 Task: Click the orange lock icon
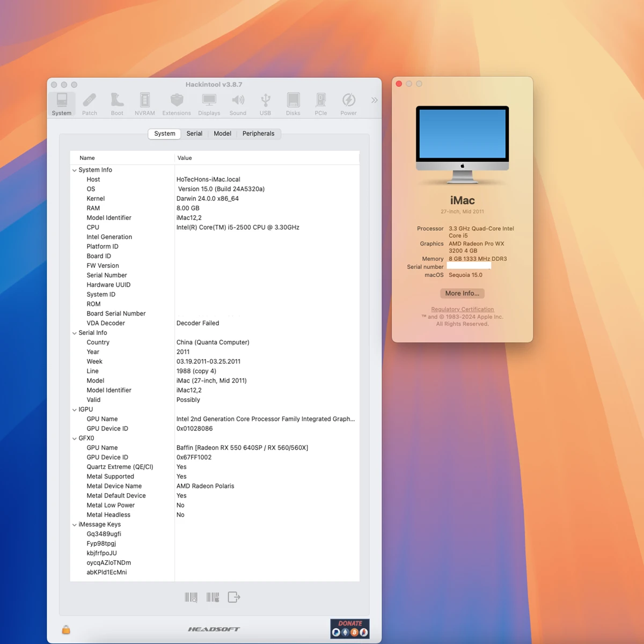tap(66, 629)
